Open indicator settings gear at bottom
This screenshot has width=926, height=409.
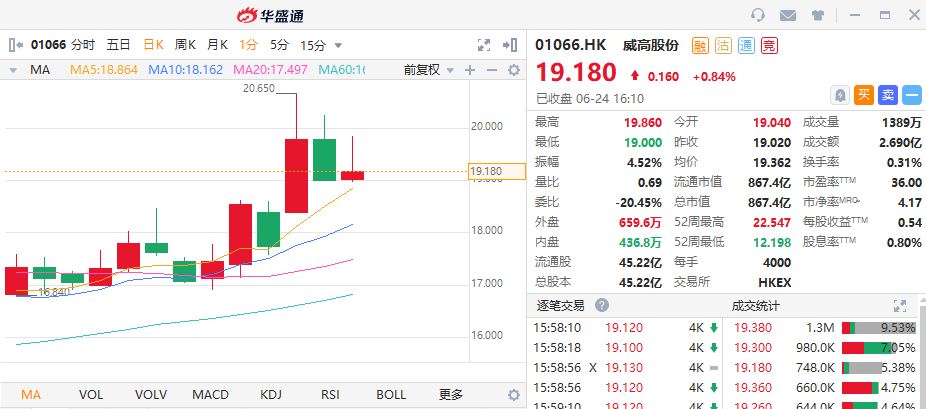click(514, 395)
